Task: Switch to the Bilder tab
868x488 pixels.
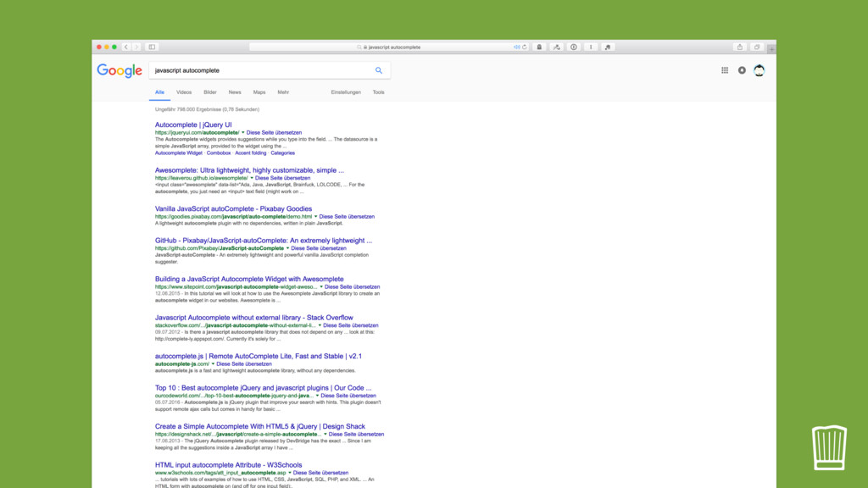Action: point(210,92)
